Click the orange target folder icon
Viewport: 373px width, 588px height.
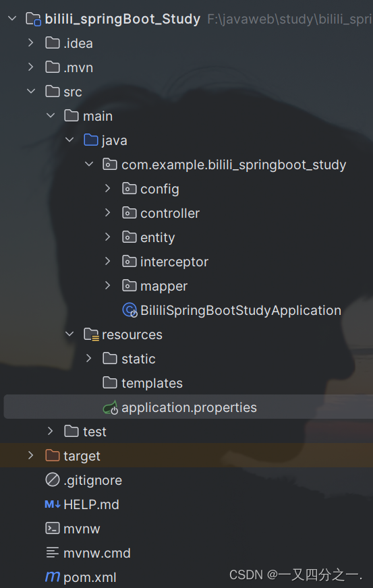53,455
